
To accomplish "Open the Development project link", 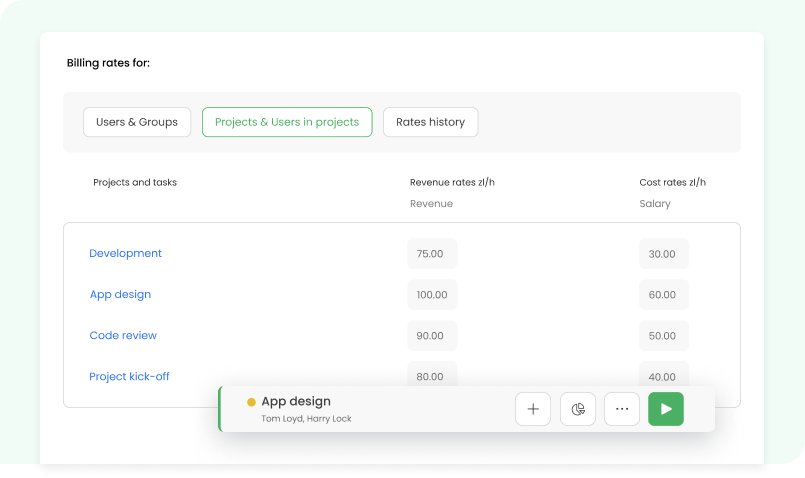I will click(x=125, y=253).
